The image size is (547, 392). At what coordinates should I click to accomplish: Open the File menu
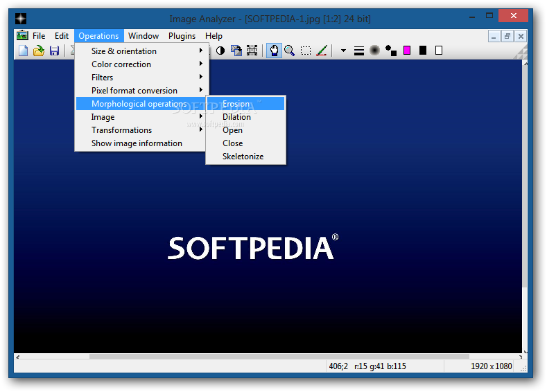pyautogui.click(x=39, y=36)
